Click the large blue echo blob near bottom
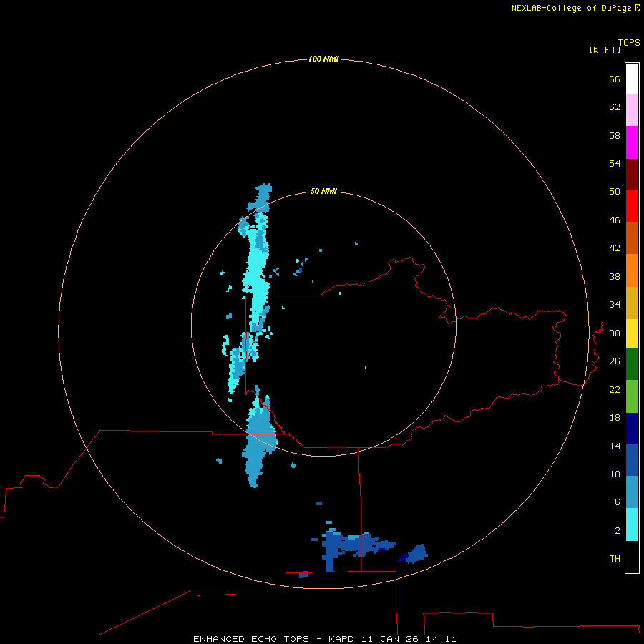 click(x=353, y=546)
